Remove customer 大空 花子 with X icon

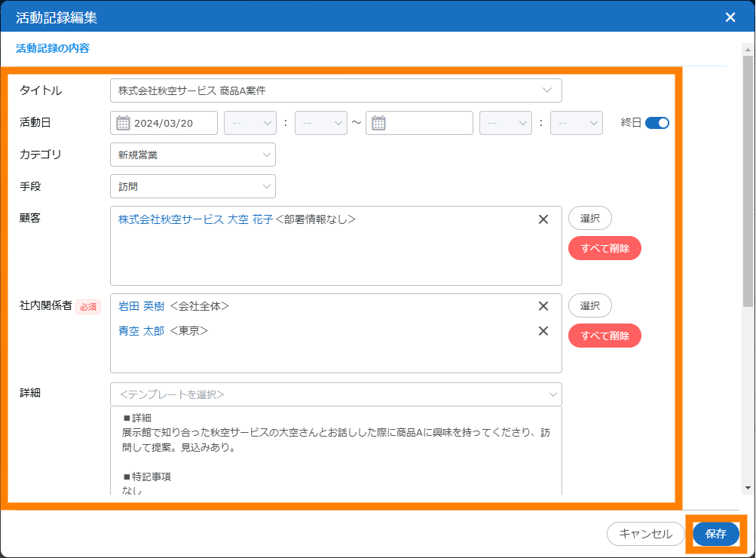(543, 219)
